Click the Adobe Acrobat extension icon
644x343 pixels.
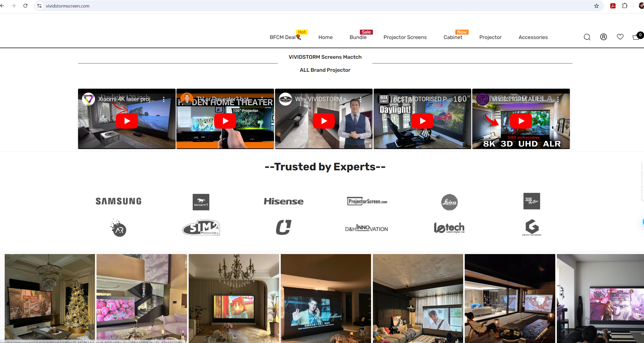(613, 6)
